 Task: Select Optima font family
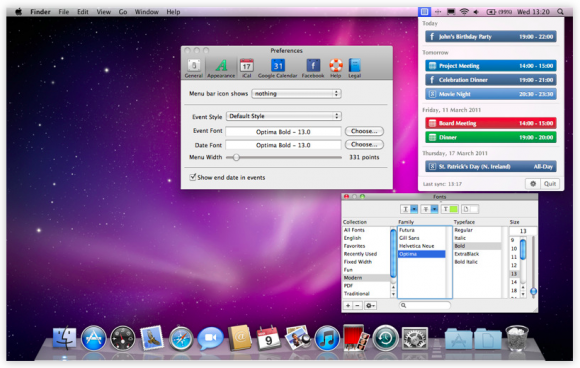click(x=422, y=254)
